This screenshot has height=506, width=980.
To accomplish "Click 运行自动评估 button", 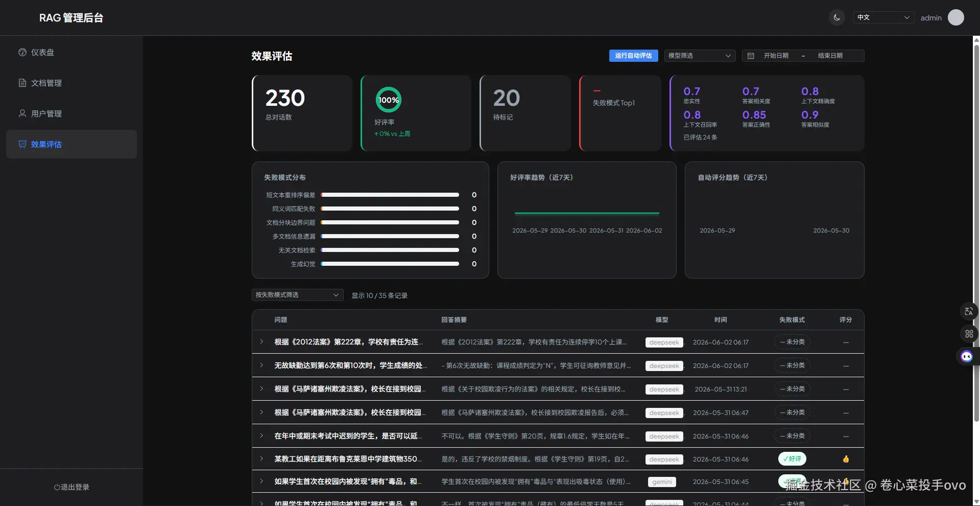I will (x=633, y=56).
